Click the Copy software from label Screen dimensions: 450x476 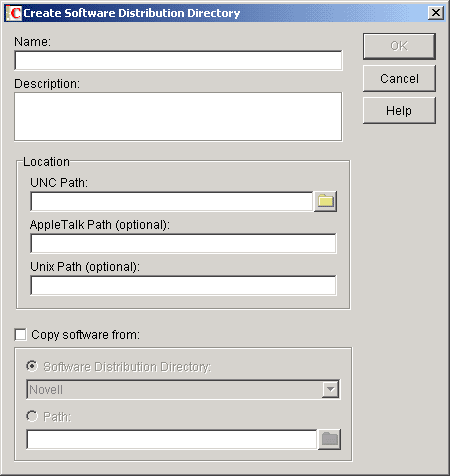(86, 335)
